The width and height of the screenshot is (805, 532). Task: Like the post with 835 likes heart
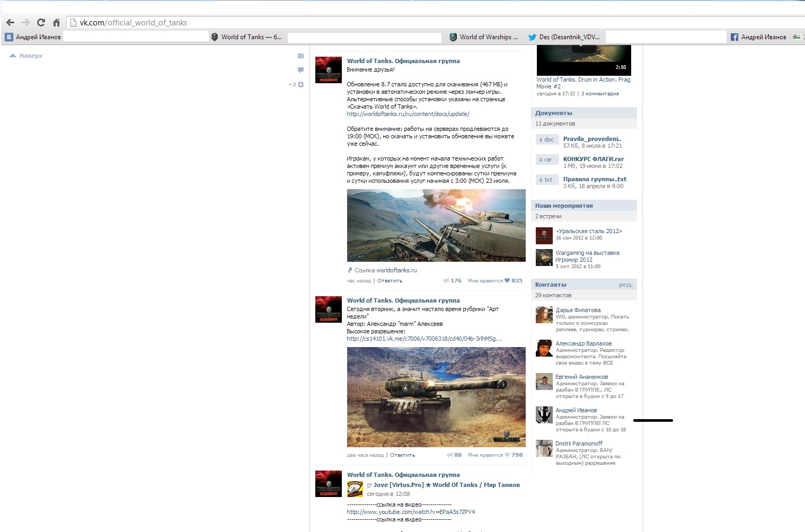513,281
